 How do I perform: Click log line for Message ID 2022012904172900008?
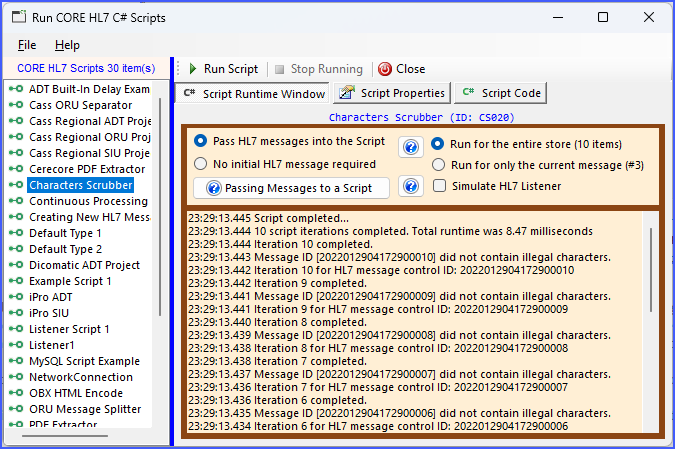click(399, 335)
